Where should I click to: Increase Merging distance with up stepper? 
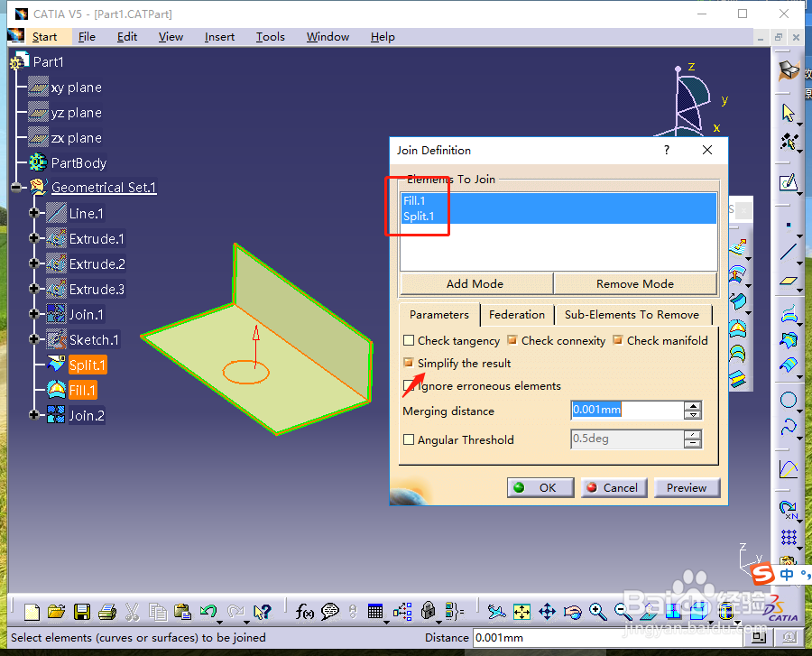click(693, 405)
